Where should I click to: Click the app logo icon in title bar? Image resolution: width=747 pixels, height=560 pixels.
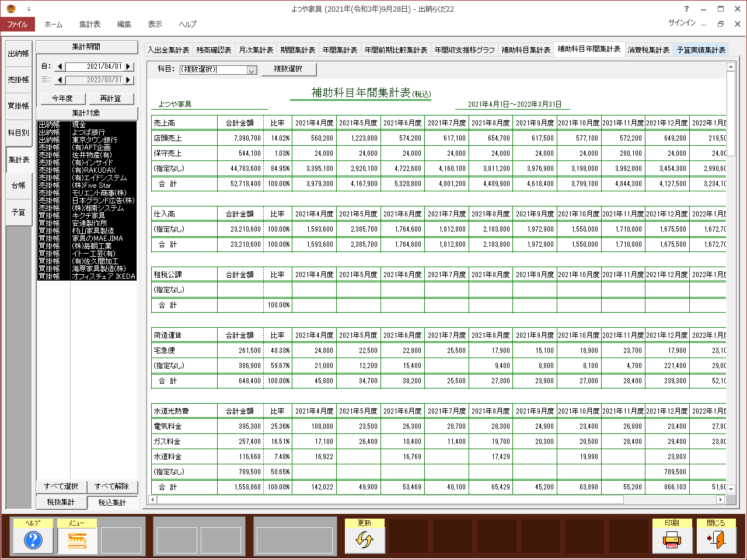[x=11, y=9]
